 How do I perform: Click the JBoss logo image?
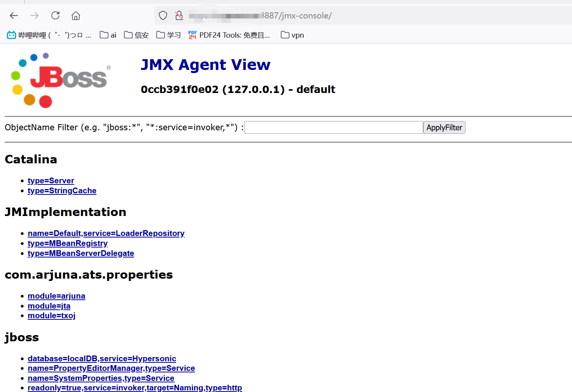tap(61, 80)
